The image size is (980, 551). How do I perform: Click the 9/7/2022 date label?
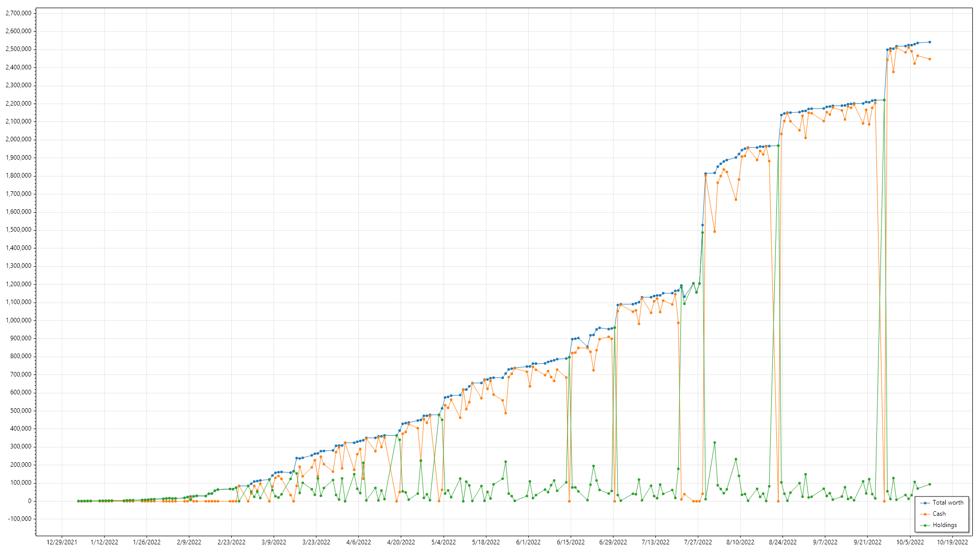pos(825,542)
